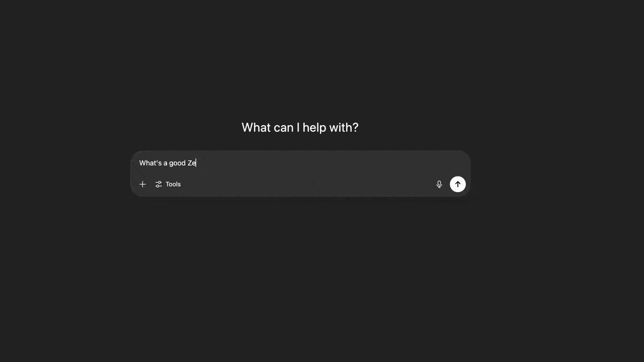Screen dimensions: 644x362
Task: Expand the Tools menu
Action: point(168,185)
